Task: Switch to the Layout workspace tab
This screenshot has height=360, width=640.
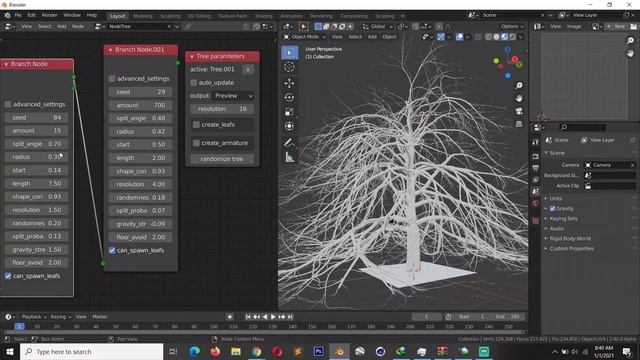Action: pos(118,16)
